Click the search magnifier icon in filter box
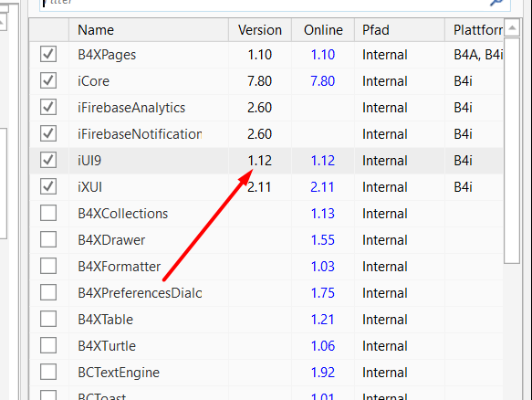This screenshot has width=532, height=400. coord(496,3)
